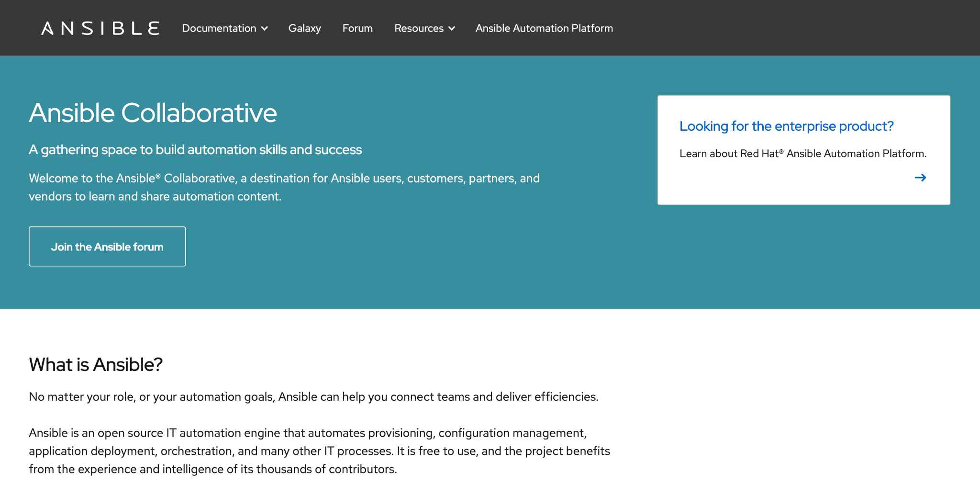
Task: Go to Galaxy in the navigation bar
Action: [304, 28]
